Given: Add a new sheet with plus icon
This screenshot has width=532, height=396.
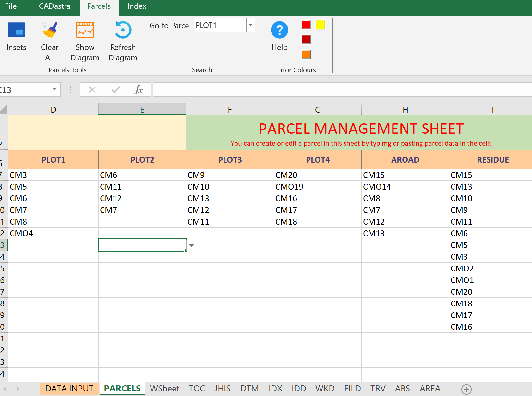Looking at the screenshot, I should 466,389.
